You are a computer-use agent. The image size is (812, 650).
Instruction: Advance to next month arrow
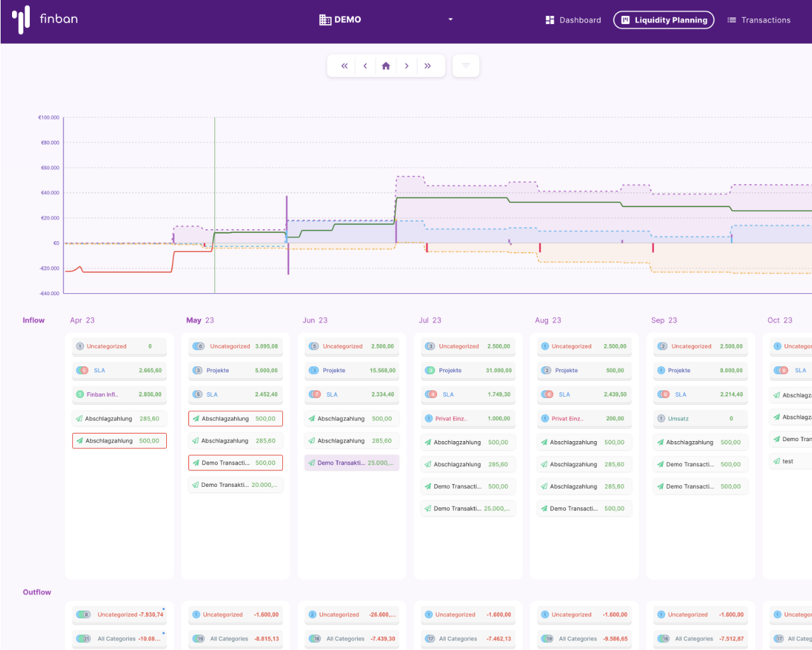click(x=407, y=66)
